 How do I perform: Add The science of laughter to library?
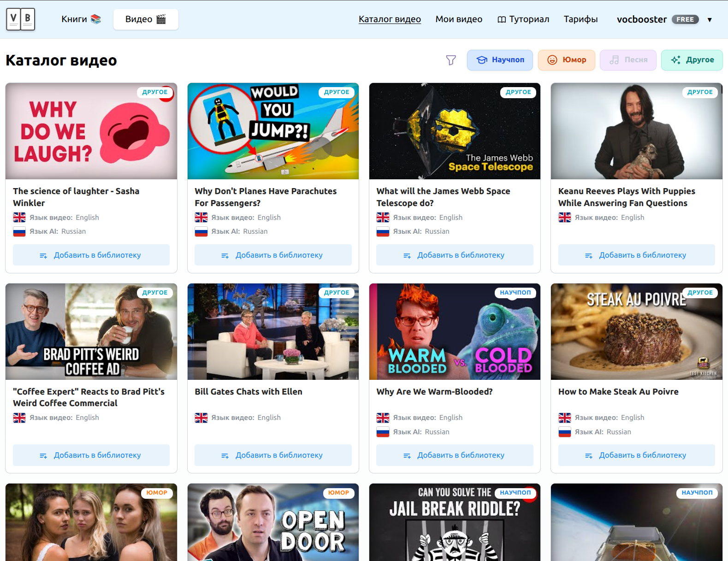click(91, 255)
